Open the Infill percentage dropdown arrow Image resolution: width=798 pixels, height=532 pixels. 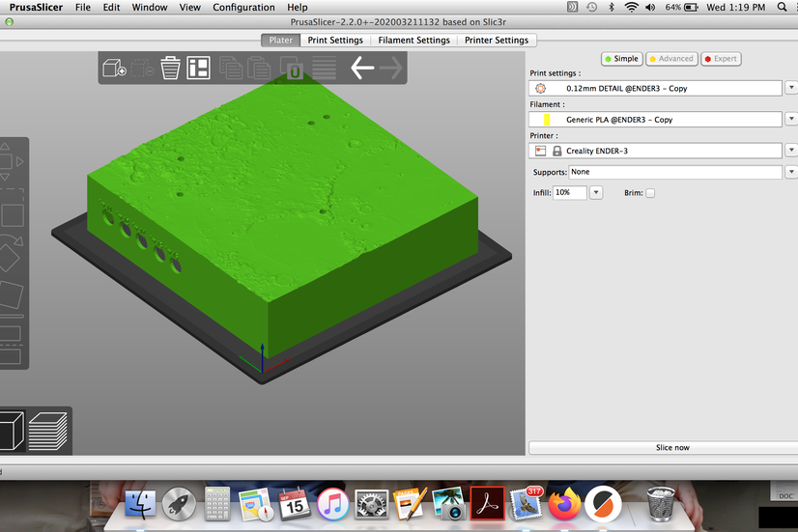coord(596,193)
